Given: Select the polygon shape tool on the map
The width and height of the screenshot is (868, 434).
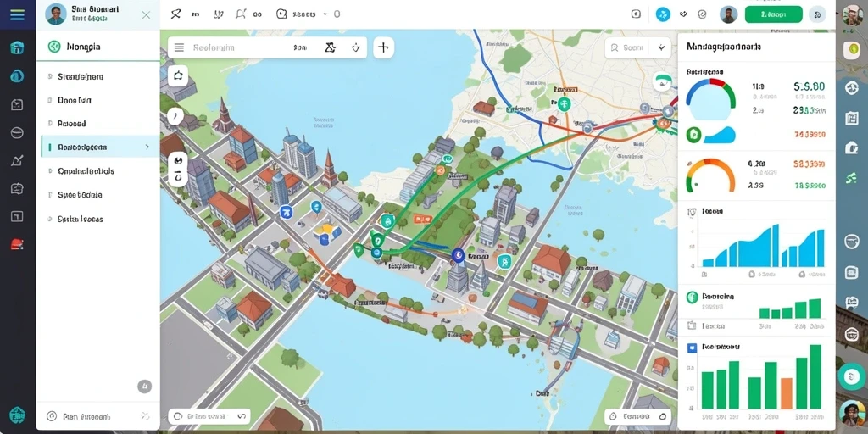Looking at the screenshot, I should point(178,75).
